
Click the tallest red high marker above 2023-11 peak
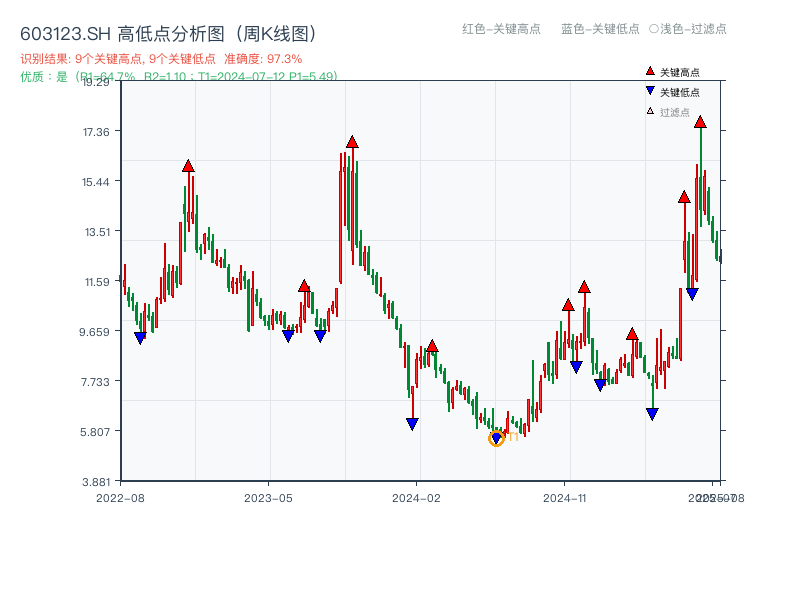point(352,142)
